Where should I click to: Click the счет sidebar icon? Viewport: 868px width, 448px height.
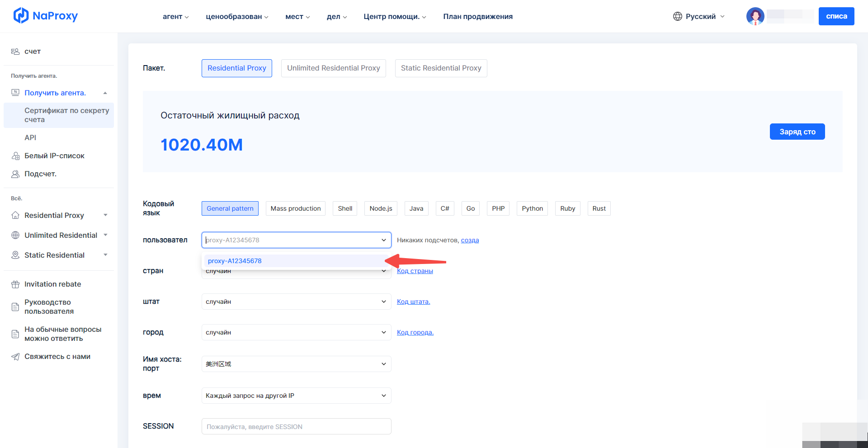[x=15, y=52]
